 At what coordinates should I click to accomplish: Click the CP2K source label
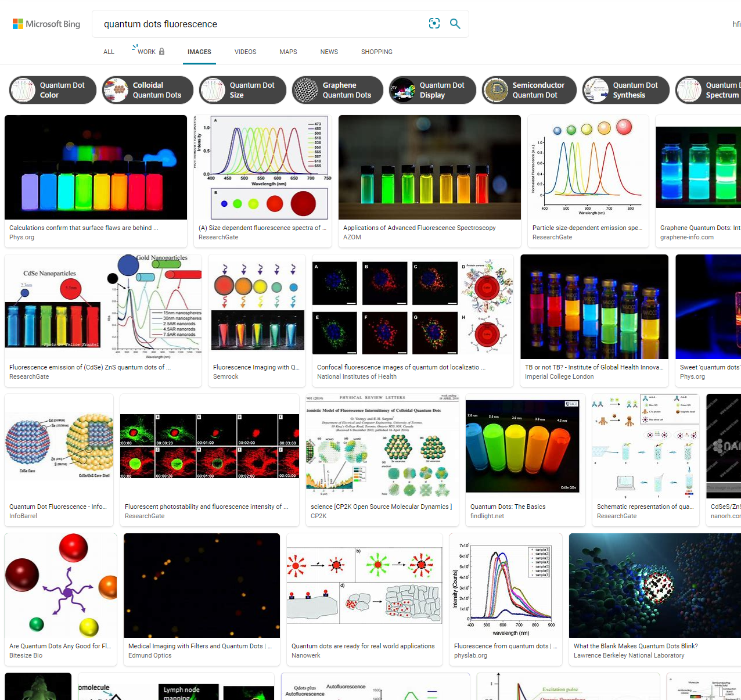pos(319,516)
